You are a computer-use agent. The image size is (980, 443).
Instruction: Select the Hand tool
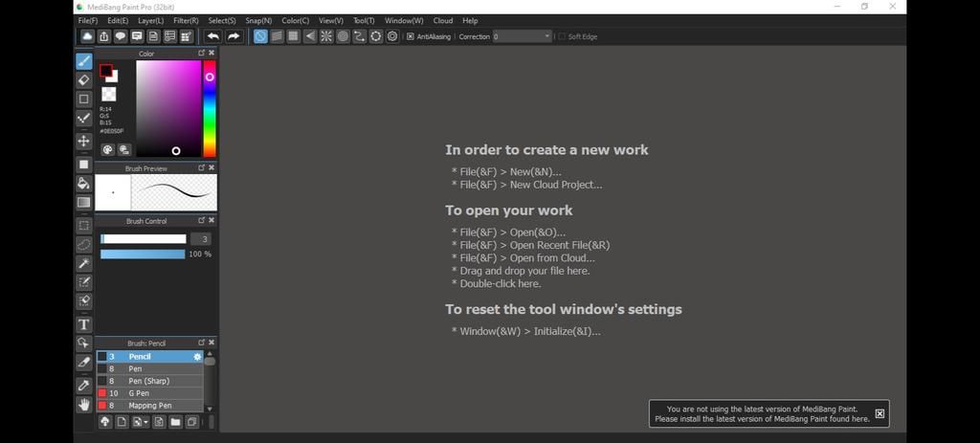point(84,405)
